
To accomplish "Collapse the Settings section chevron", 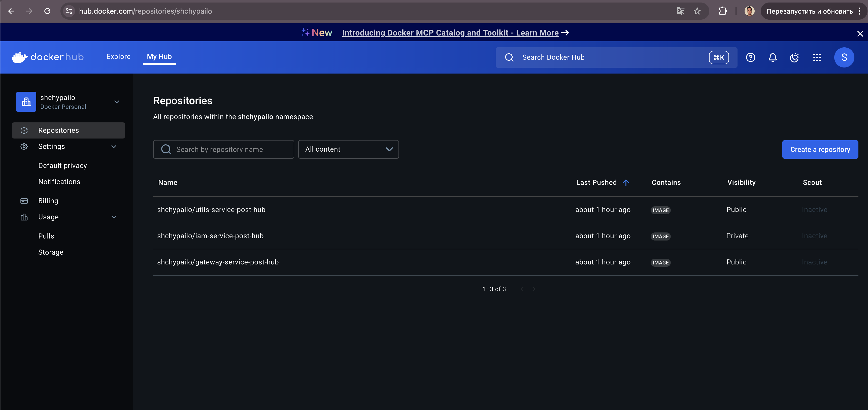I will (114, 147).
